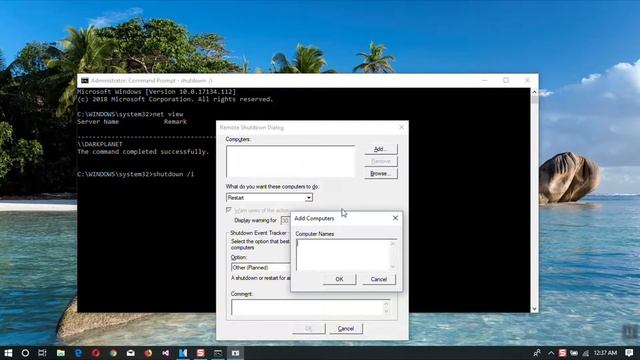
Task: Click OK in Add Computers dialog
Action: coord(339,279)
